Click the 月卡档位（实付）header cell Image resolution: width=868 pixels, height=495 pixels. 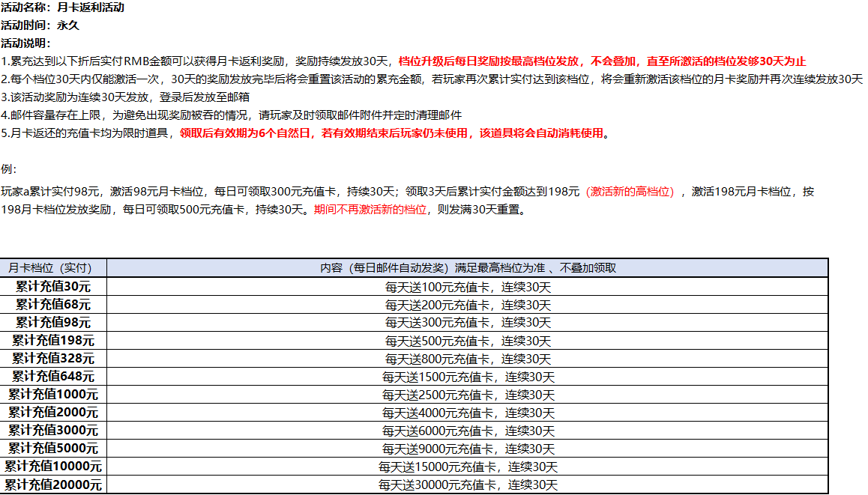coord(53,268)
